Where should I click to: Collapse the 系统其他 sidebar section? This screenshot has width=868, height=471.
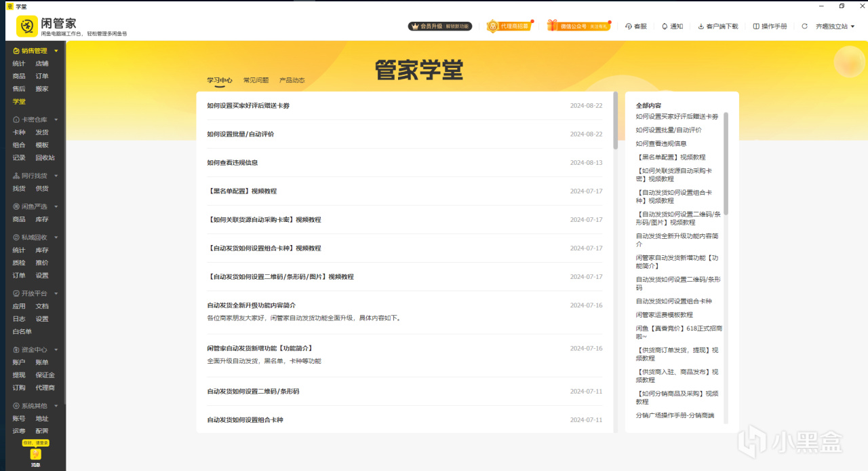click(x=56, y=406)
